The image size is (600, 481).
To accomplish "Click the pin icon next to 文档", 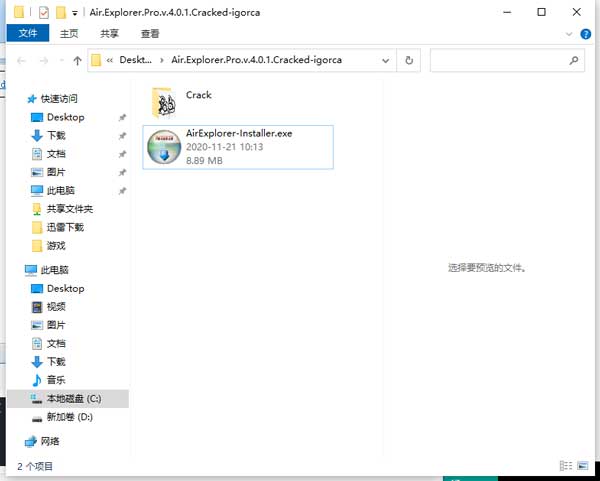I will 122,154.
